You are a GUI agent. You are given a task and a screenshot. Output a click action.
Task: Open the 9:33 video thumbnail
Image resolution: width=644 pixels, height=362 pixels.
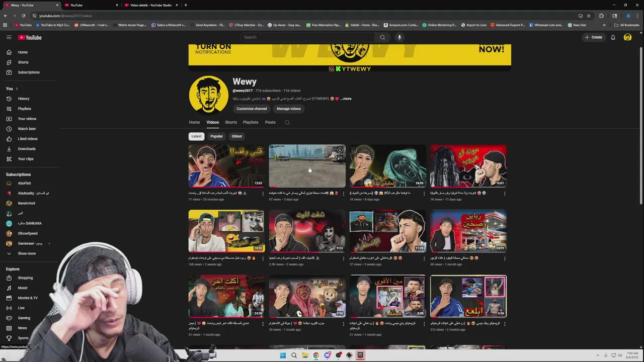click(x=307, y=231)
